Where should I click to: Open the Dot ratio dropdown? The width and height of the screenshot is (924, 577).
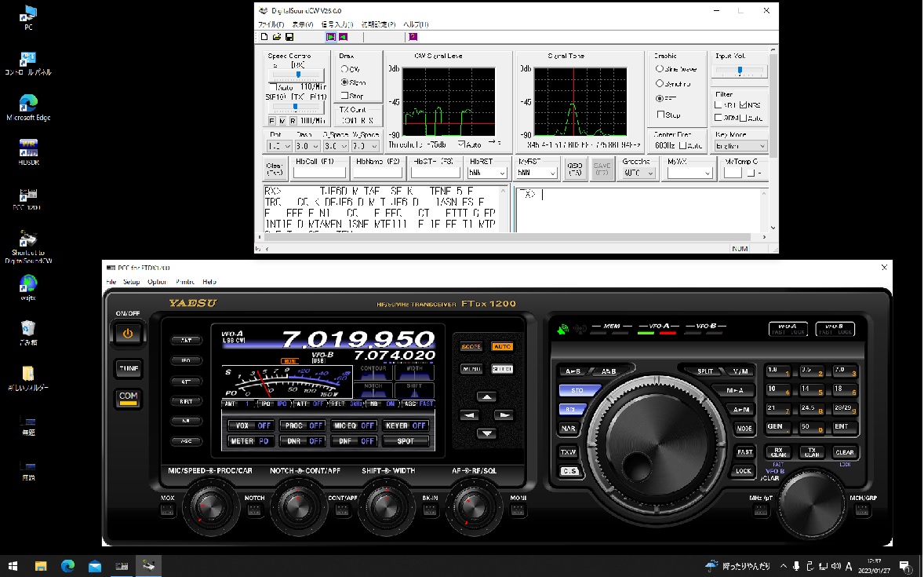coord(279,146)
